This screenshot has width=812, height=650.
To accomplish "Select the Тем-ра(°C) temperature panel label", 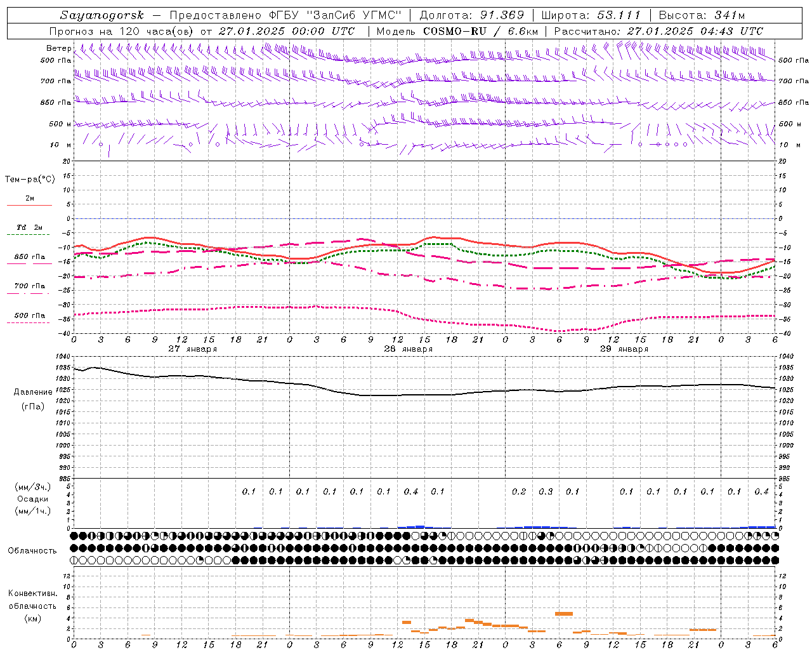I will pyautogui.click(x=30, y=180).
